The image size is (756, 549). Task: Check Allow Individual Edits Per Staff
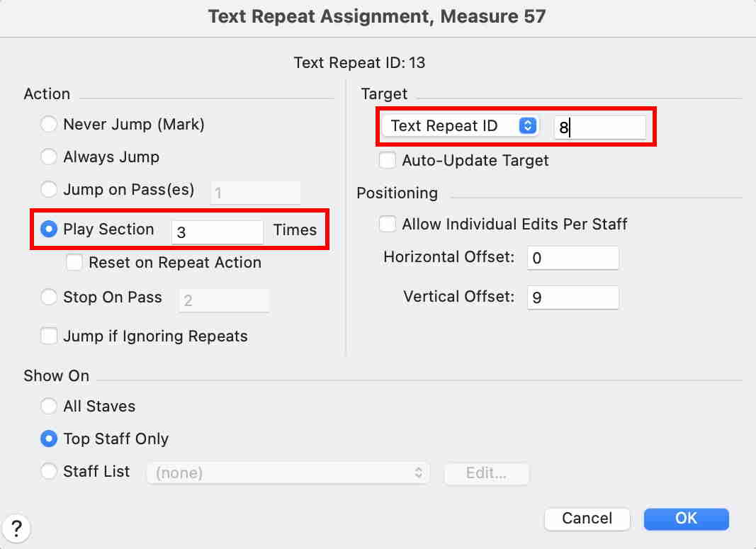[x=388, y=225]
